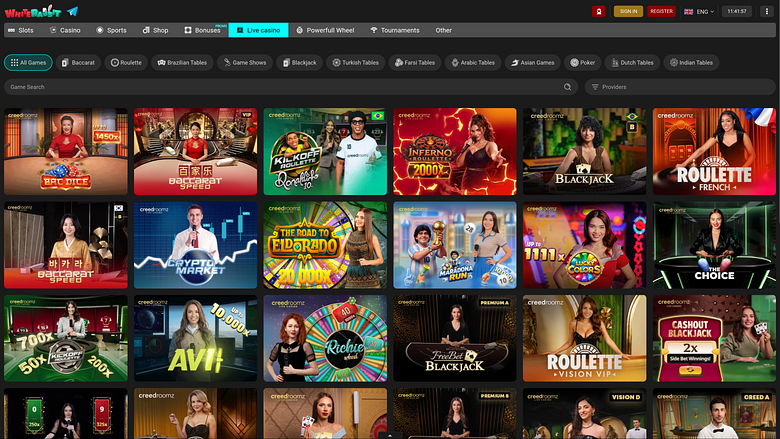Open the Vision D table
Image resolution: width=780 pixels, height=439 pixels.
click(585, 414)
